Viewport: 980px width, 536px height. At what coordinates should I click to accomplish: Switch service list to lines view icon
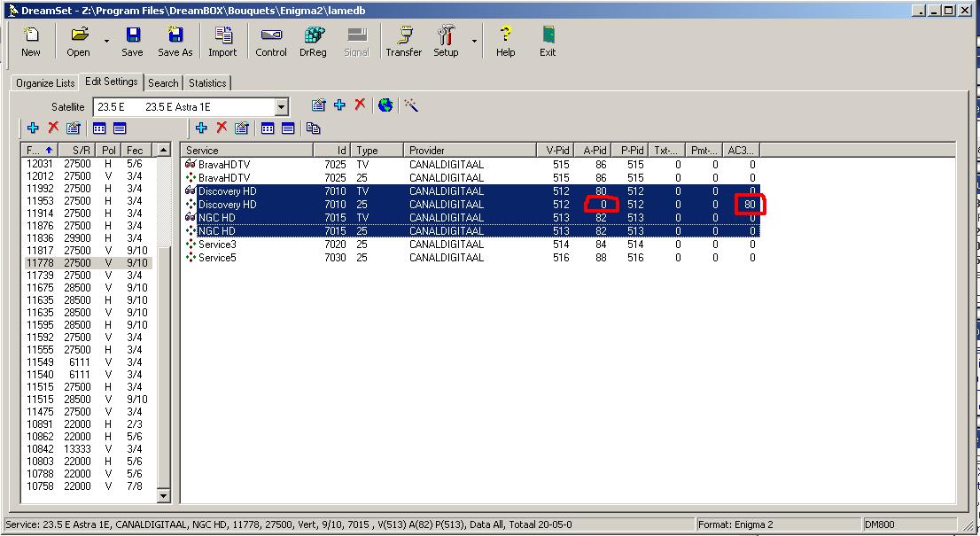point(287,128)
